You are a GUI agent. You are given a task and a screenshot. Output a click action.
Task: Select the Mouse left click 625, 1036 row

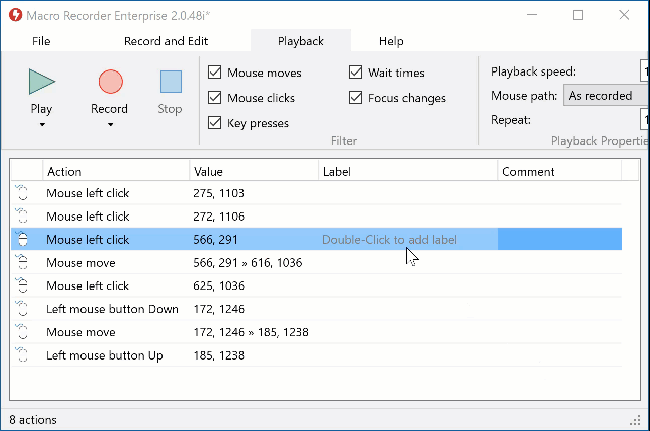tap(88, 286)
